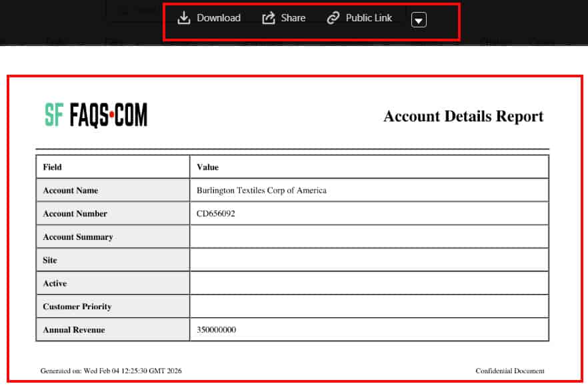The height and width of the screenshot is (388, 588).
Task: Click the Public Link button
Action: (360, 18)
